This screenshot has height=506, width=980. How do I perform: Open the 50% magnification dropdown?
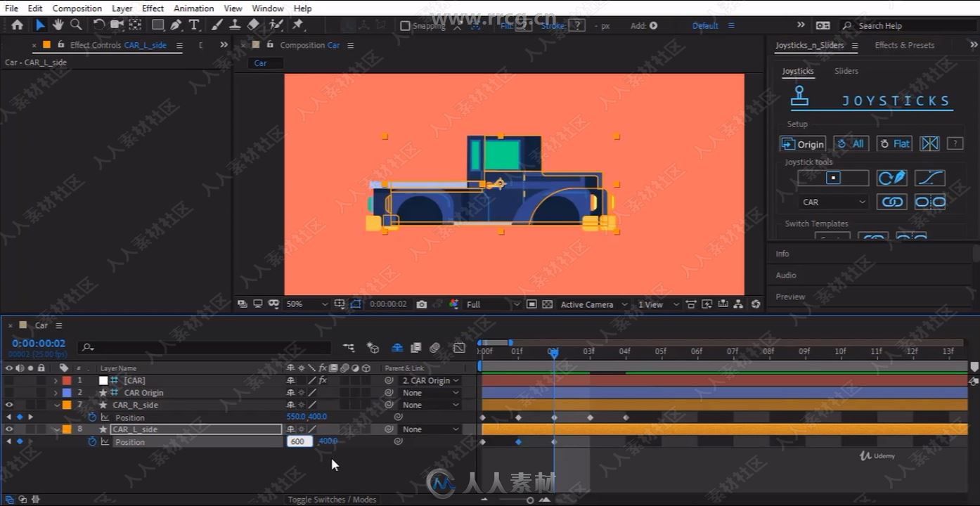point(307,304)
